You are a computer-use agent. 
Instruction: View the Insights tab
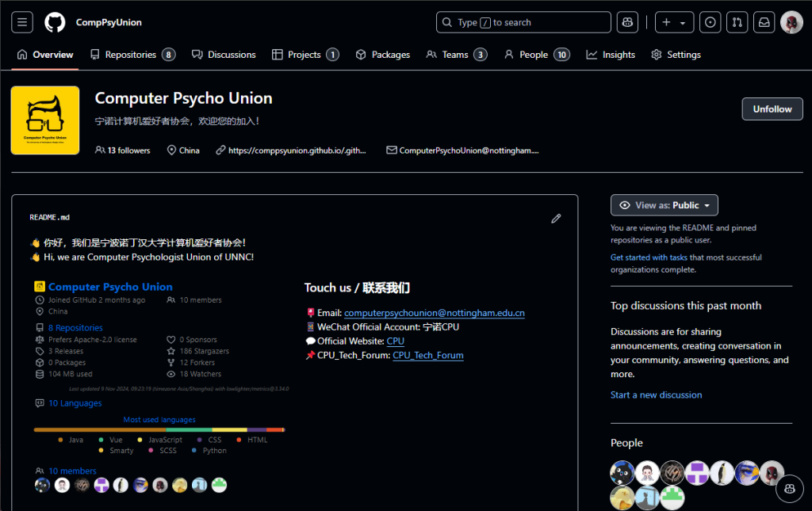[611, 55]
